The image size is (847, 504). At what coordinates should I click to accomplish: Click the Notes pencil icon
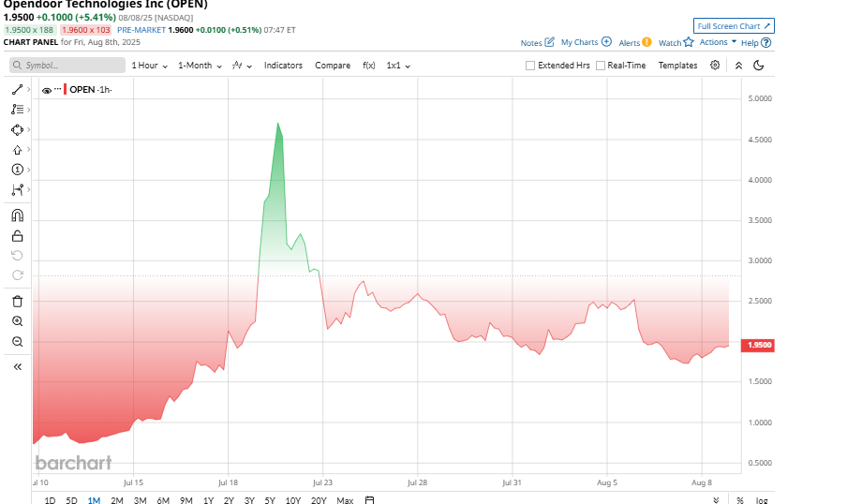click(549, 42)
